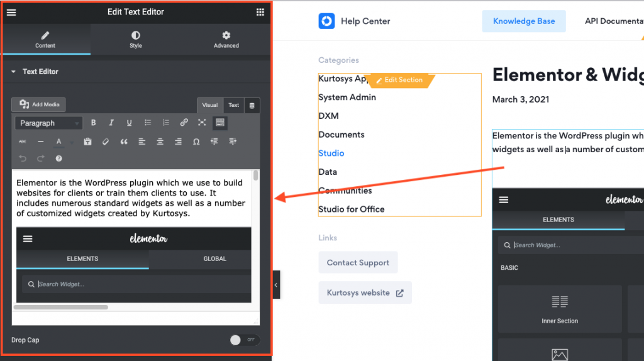This screenshot has width=644, height=361.
Task: Open the Kurtosys website link
Action: (365, 293)
